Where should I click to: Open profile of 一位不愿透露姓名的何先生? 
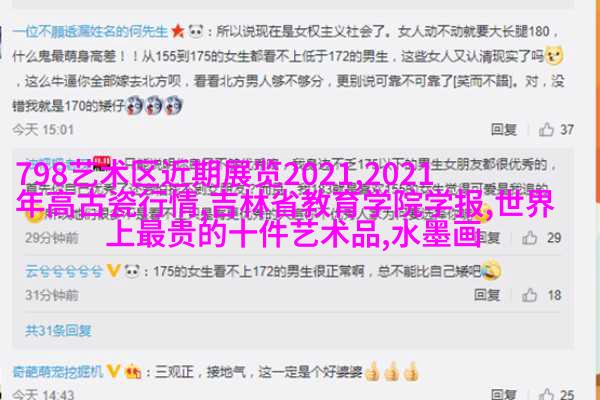90,31
